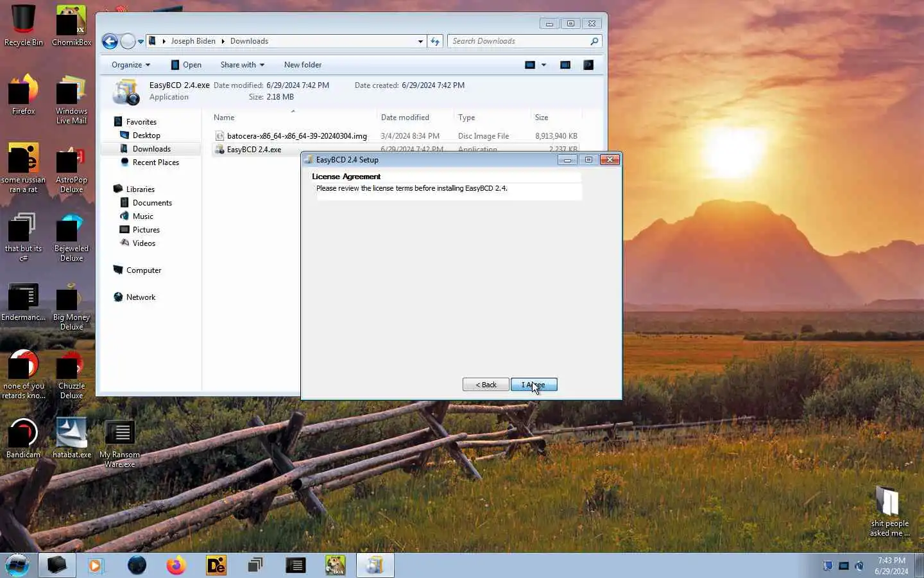Click the Windows Live Mail desktop icon

click(x=71, y=100)
